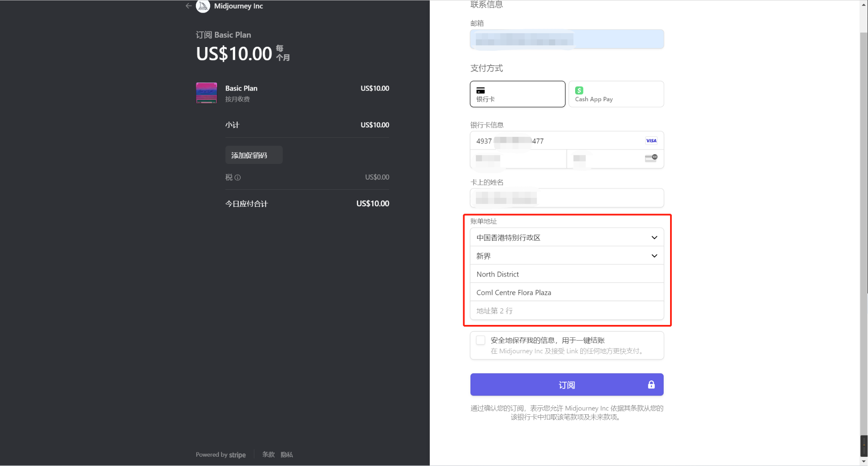Click the 税 US$0.00 amount
Screen dimensions: 868x466
[377, 177]
